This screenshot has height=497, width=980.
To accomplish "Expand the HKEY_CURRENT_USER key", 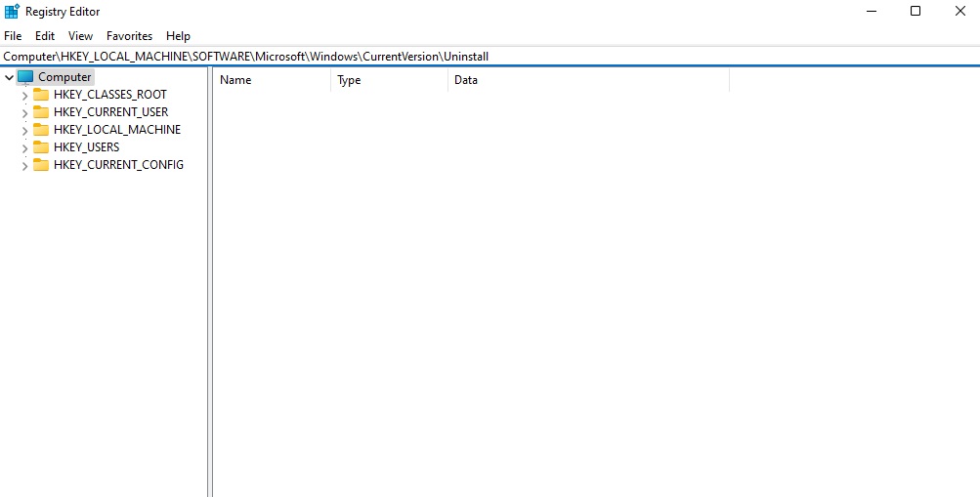I will click(24, 113).
